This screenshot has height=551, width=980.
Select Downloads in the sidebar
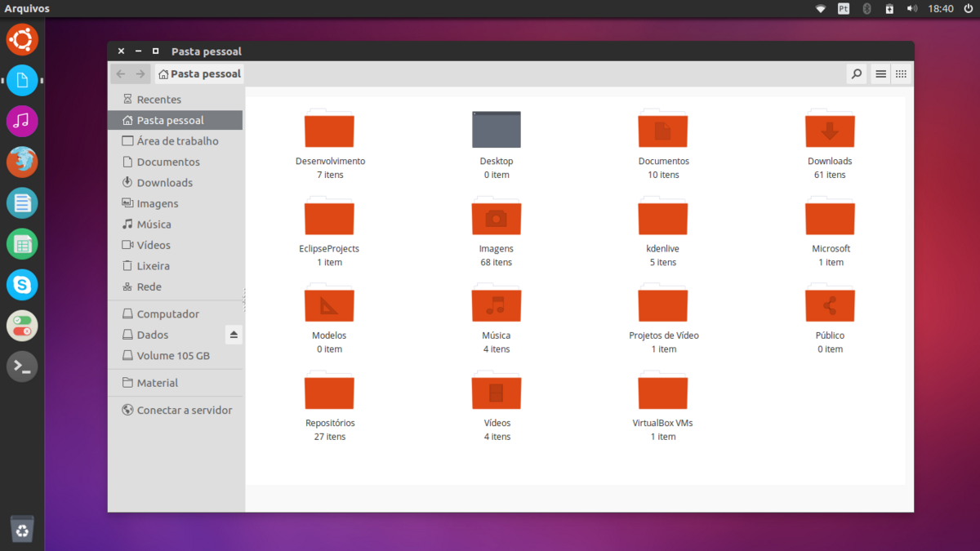175,182
